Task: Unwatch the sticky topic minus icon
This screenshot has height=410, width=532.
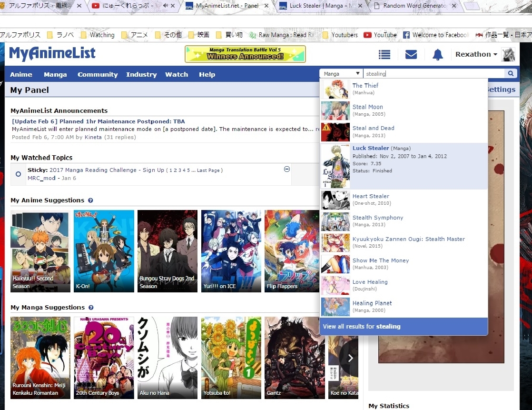Action: click(286, 169)
